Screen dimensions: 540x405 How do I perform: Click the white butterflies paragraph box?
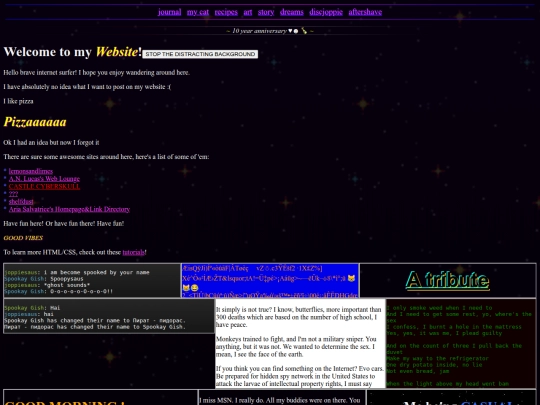pos(300,343)
